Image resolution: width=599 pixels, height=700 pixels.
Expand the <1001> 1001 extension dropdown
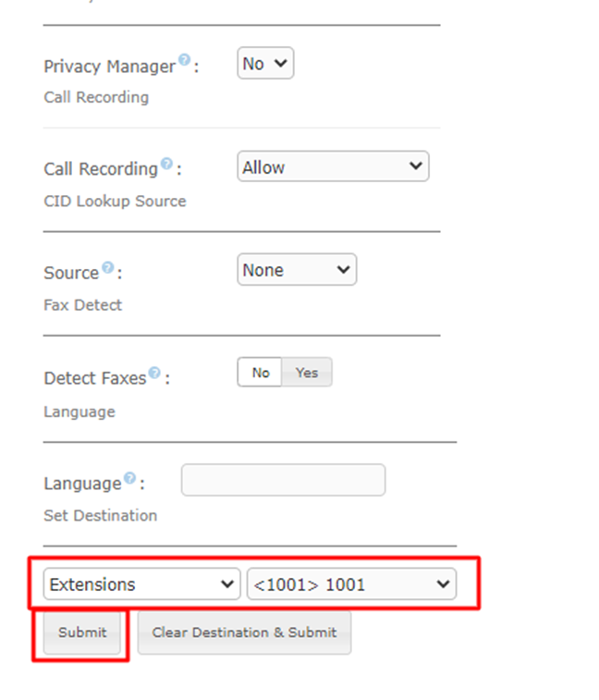pyautogui.click(x=351, y=584)
